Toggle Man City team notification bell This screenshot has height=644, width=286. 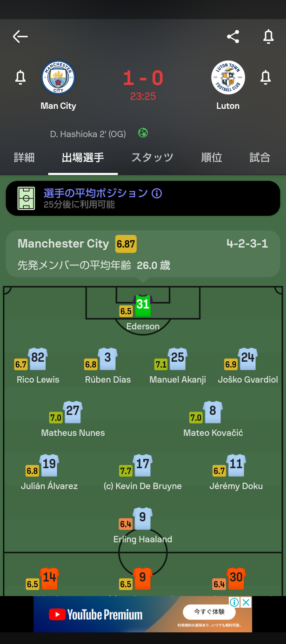pos(20,77)
